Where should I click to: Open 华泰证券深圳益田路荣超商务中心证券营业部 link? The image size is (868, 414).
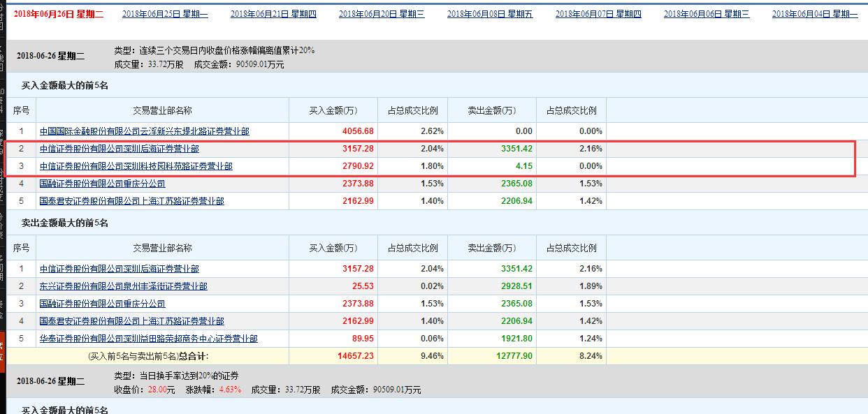[x=148, y=339]
